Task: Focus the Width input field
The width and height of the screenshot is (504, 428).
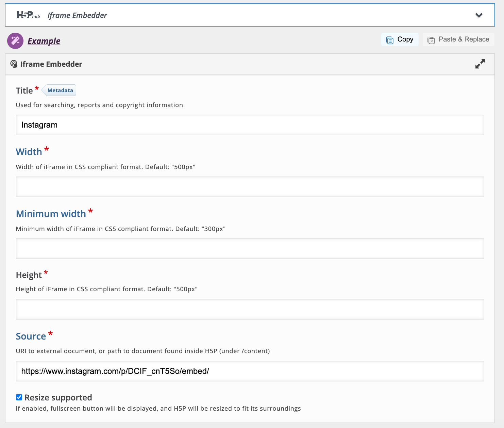Action: click(x=250, y=187)
